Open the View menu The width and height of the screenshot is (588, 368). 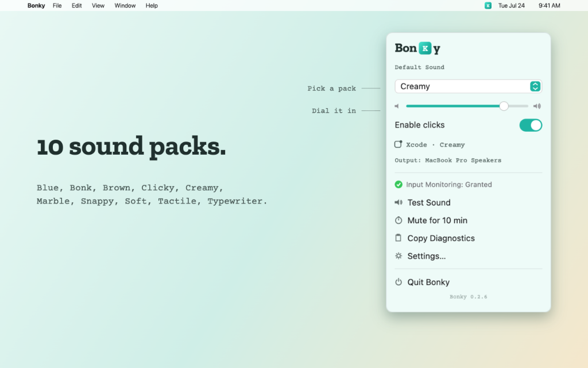[x=98, y=6]
